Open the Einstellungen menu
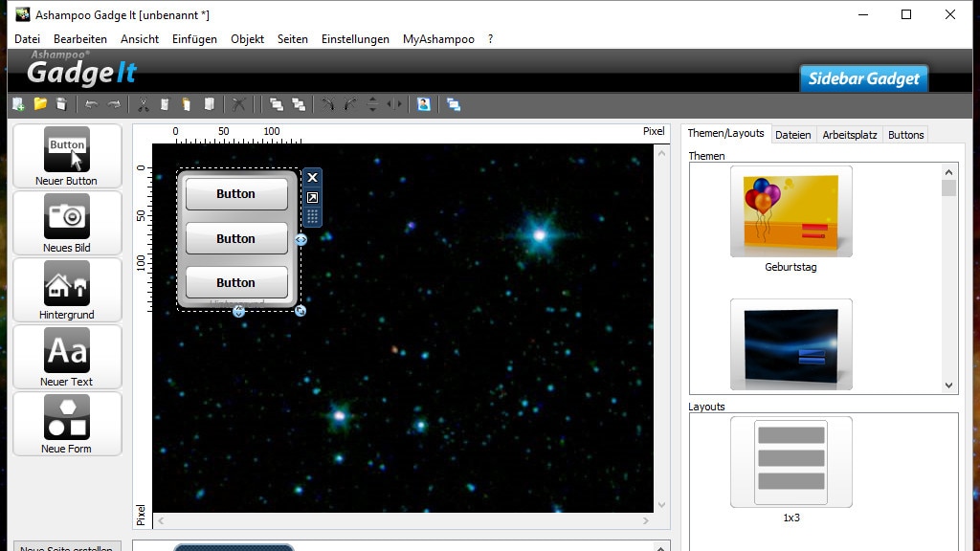This screenshot has height=551, width=980. pos(355,39)
